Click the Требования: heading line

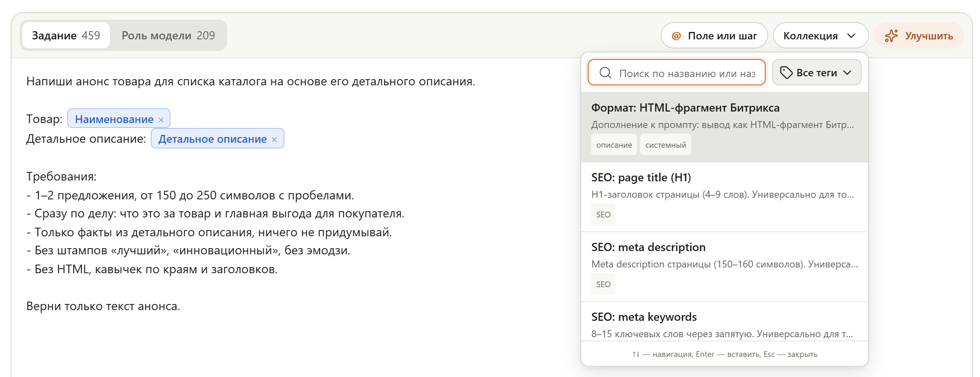(x=61, y=176)
